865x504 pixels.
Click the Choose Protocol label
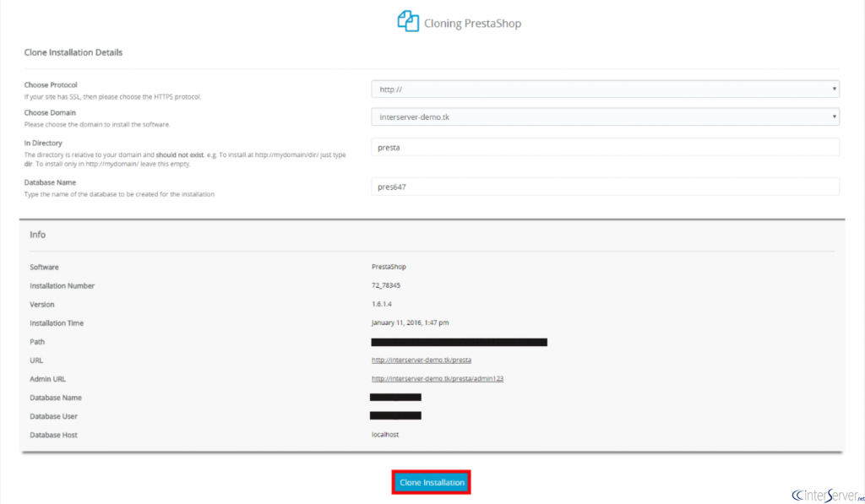51,85
